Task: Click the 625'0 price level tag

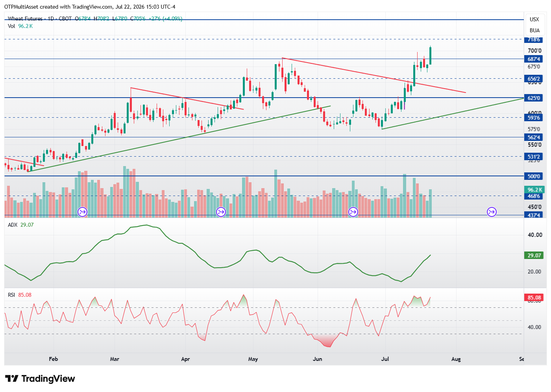Action: pyautogui.click(x=534, y=98)
